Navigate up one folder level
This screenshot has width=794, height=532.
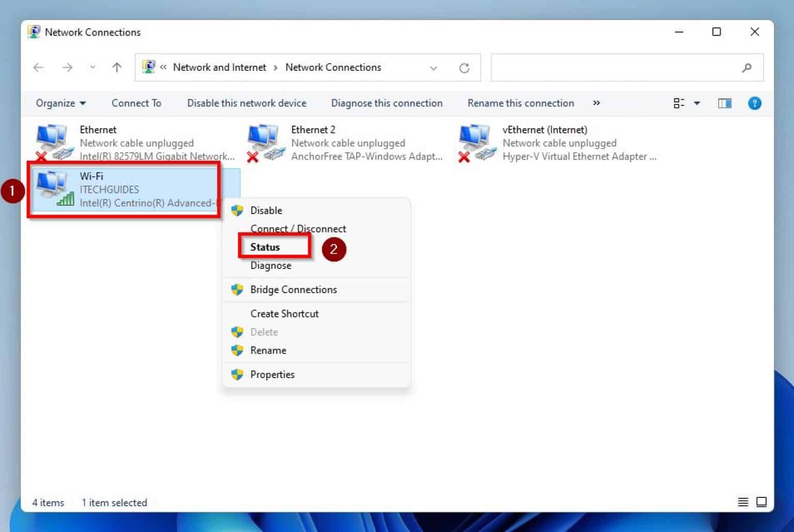point(117,67)
